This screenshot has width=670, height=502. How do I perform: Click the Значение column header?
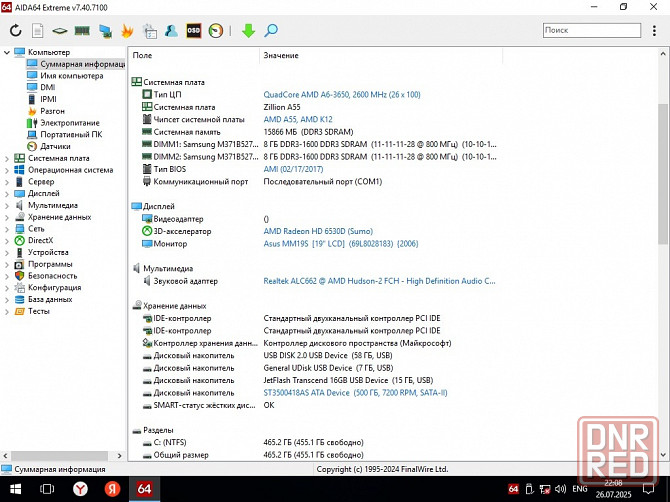281,56
